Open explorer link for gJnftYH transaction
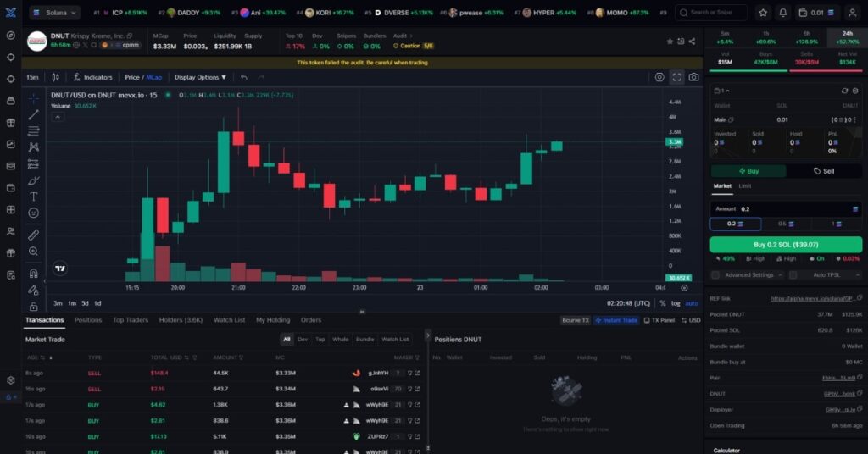Image resolution: width=868 pixels, height=454 pixels. (x=417, y=374)
